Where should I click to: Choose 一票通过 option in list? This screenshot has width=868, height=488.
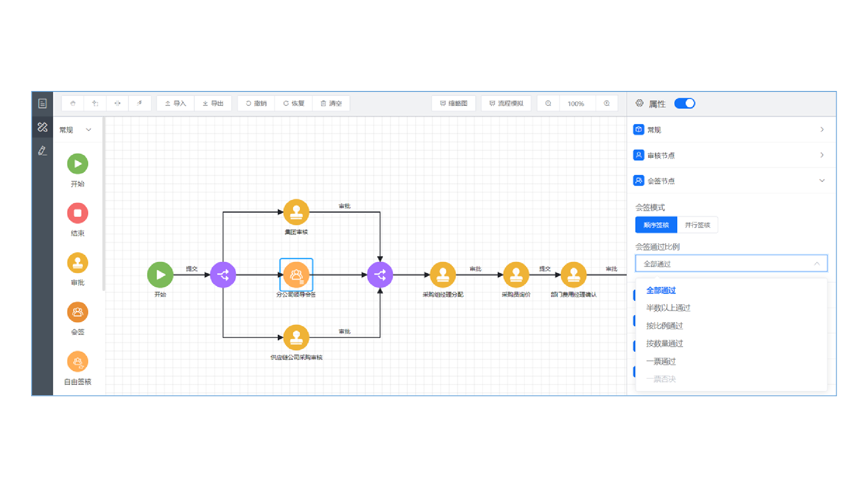pos(661,361)
